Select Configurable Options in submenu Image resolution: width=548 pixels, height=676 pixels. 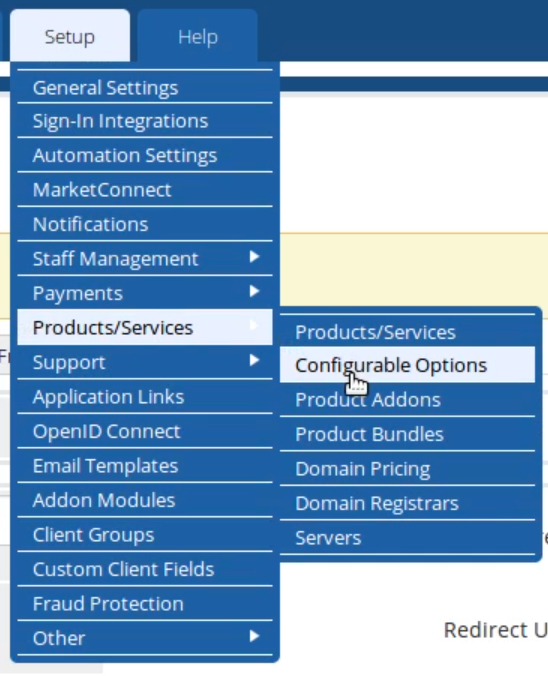pos(407,365)
